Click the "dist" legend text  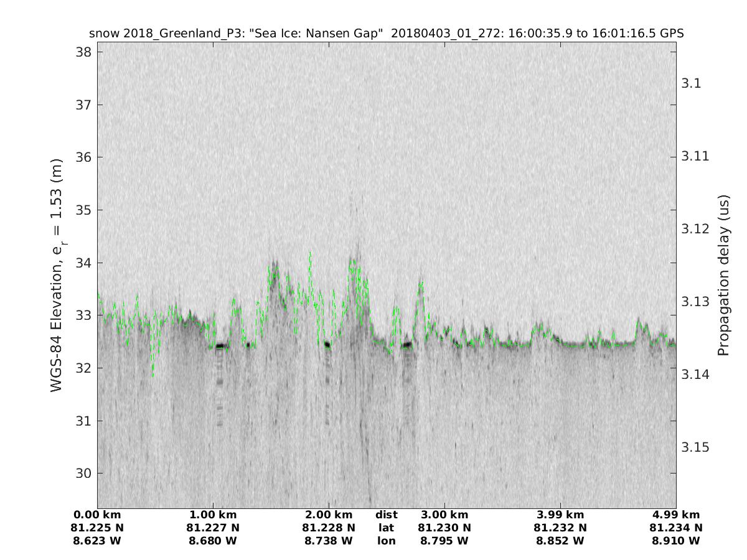click(386, 515)
